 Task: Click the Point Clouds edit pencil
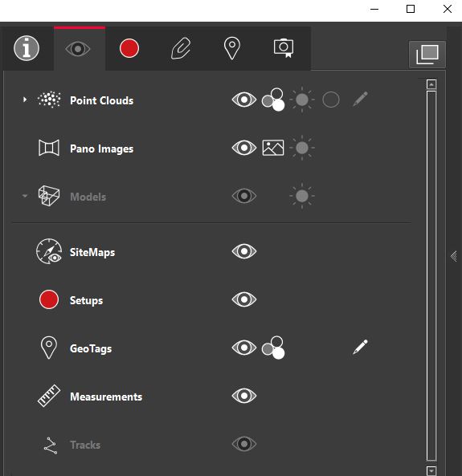coord(360,99)
